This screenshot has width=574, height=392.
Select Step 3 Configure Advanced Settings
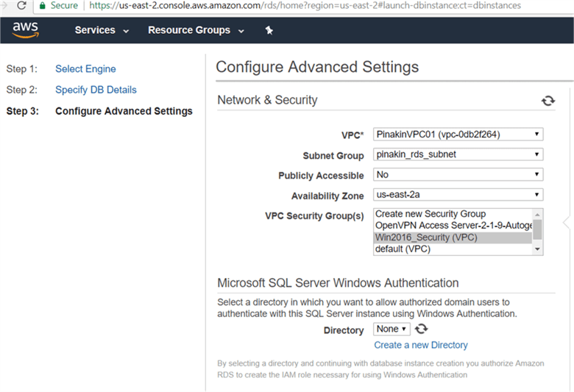124,111
